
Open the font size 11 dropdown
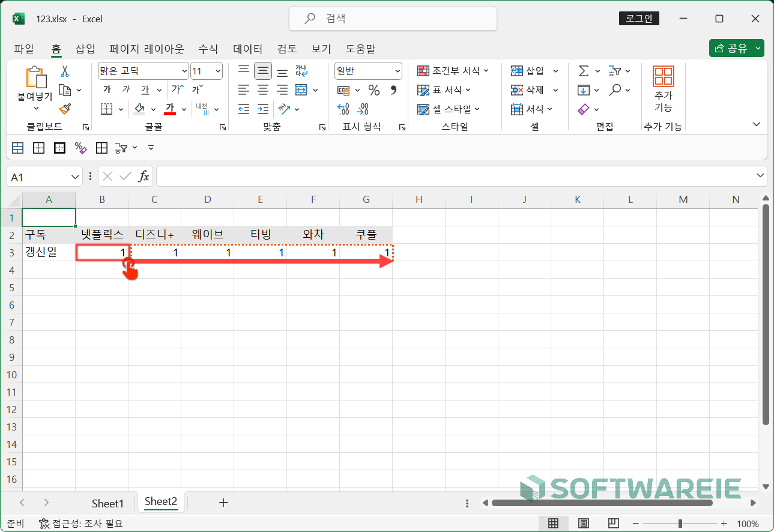click(x=217, y=71)
